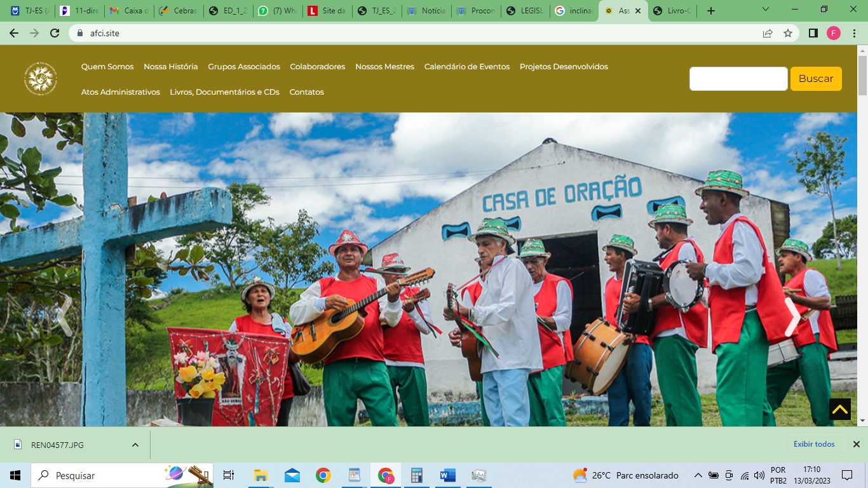The height and width of the screenshot is (488, 868).
Task: Expand options for REN04577.JPG download
Action: (135, 445)
